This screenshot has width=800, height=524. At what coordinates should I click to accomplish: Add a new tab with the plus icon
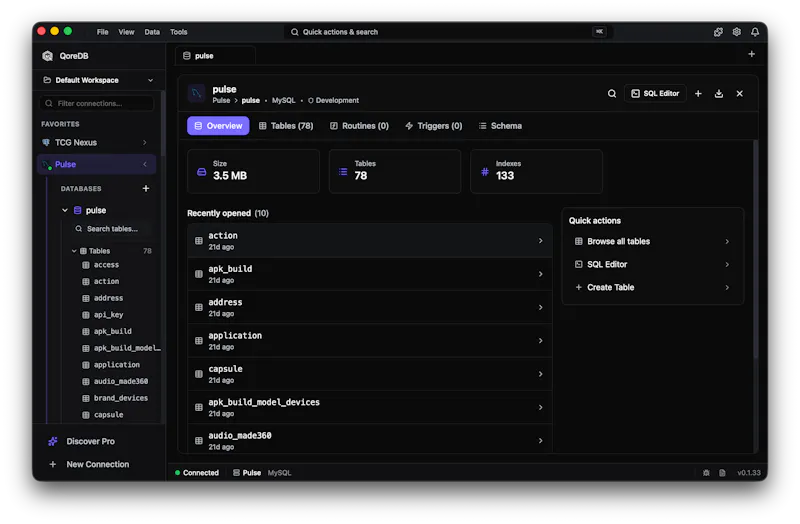point(751,54)
